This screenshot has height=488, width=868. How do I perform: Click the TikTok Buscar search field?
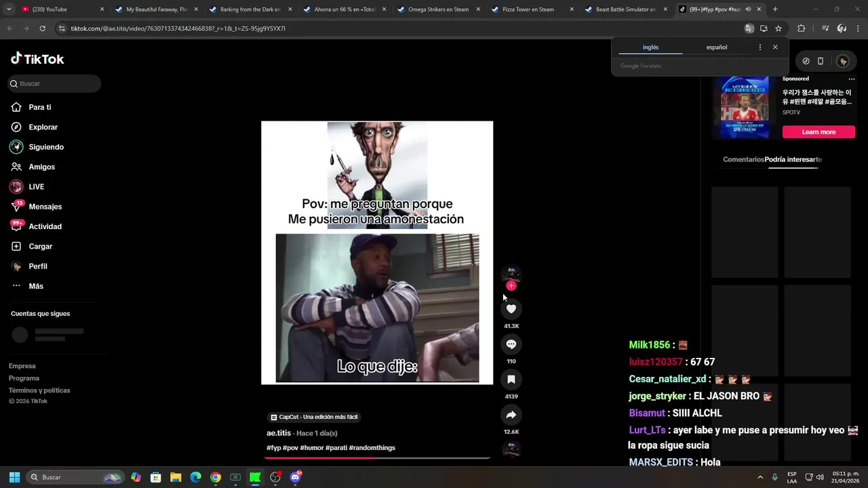(x=54, y=83)
